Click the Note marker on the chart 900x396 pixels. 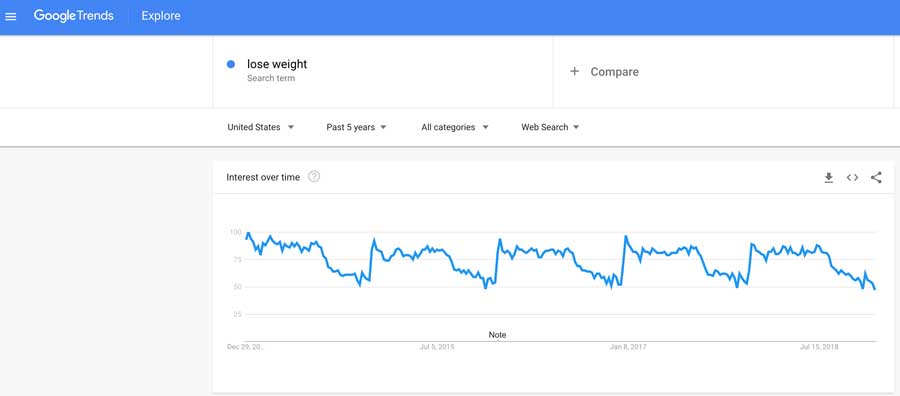498,335
